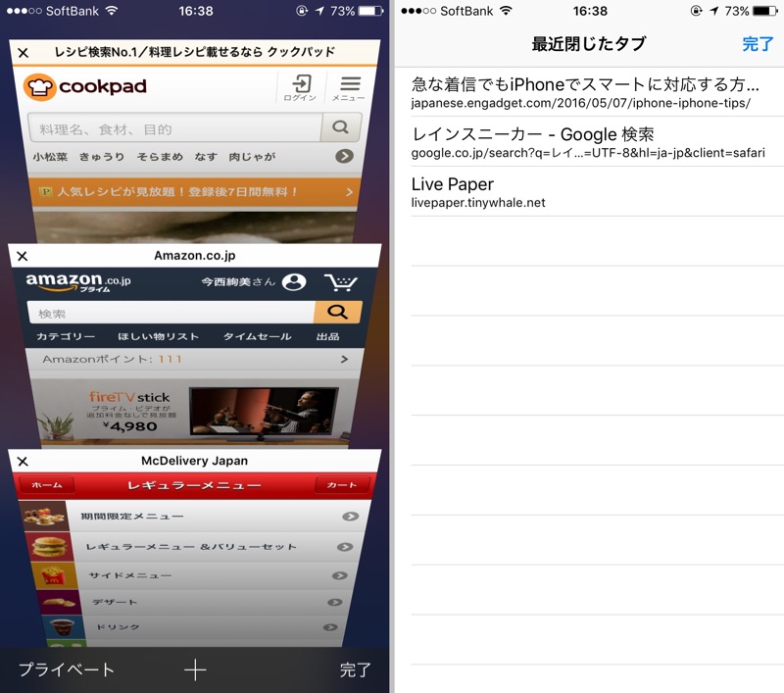Screen dimensions: 784x693
Task: Open the Amazon タイムセール tab
Action: point(257,336)
